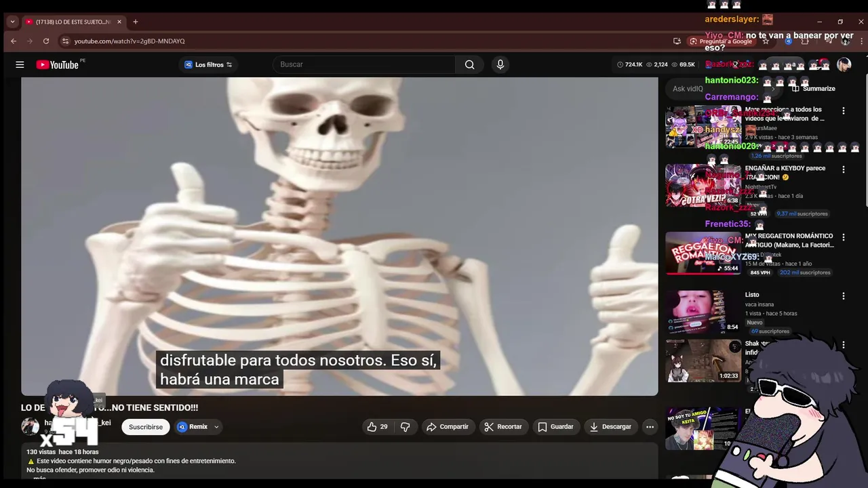
Task: Expand the Remix dropdown chevron
Action: [216, 426]
